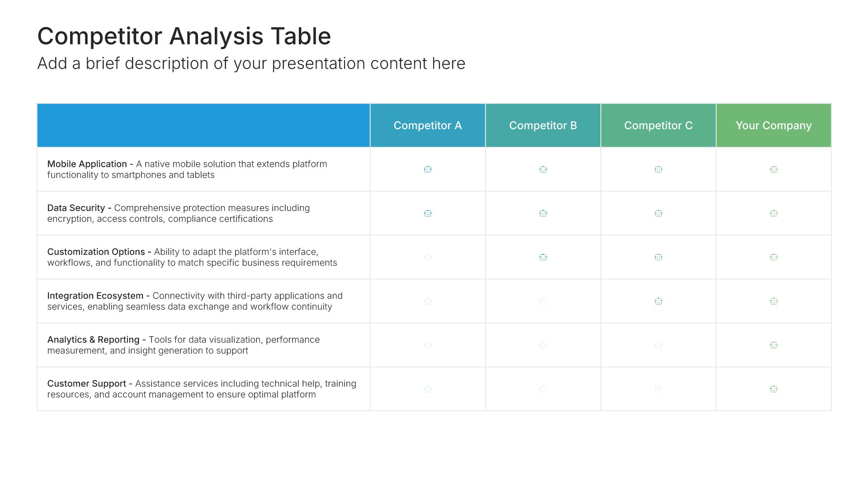
Task: Click the Mobile Application description cell
Action: 203,169
